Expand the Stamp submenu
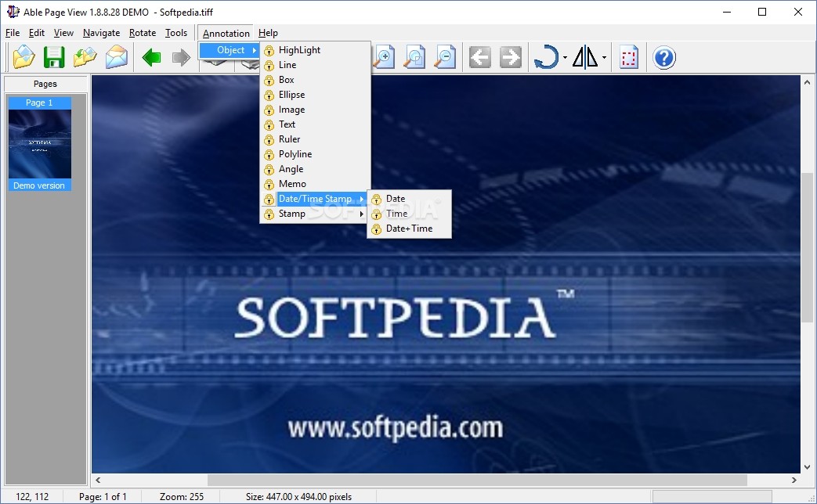Screen dimensions: 817x504 coord(313,214)
